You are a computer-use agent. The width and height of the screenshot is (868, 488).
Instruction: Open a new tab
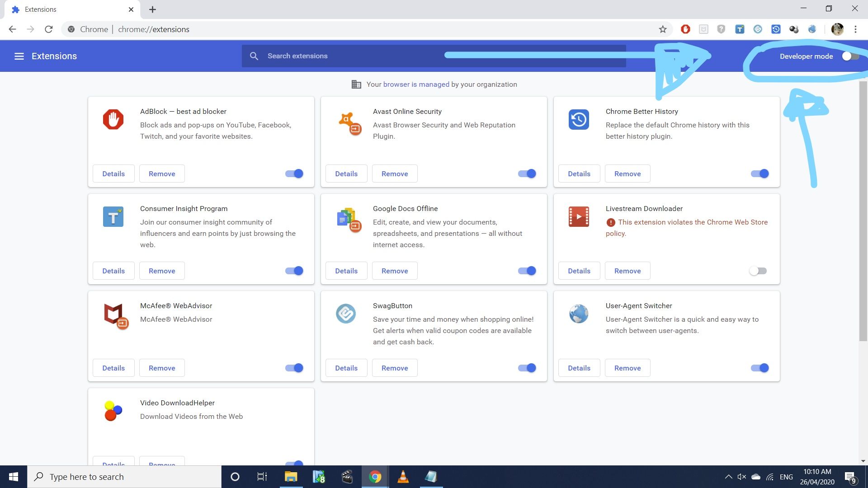(152, 9)
